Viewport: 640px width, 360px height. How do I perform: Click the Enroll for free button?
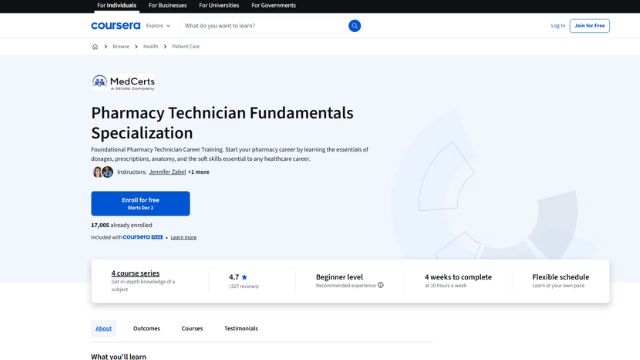click(x=140, y=203)
